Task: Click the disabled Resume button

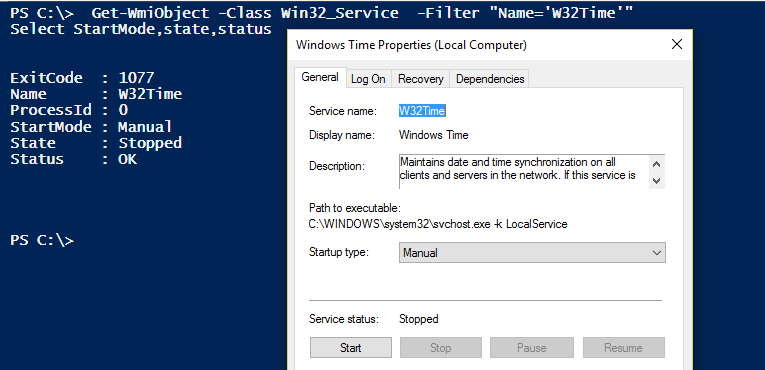Action: pyautogui.click(x=623, y=348)
